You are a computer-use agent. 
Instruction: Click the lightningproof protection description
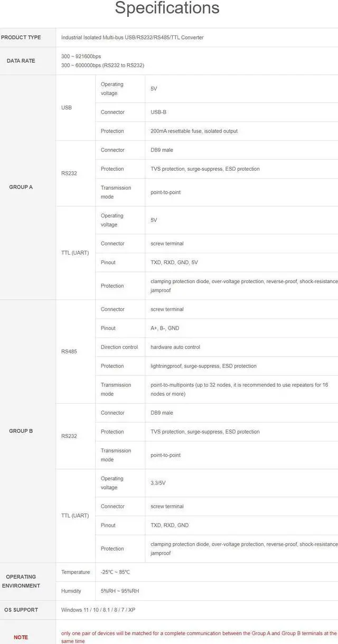click(x=203, y=366)
